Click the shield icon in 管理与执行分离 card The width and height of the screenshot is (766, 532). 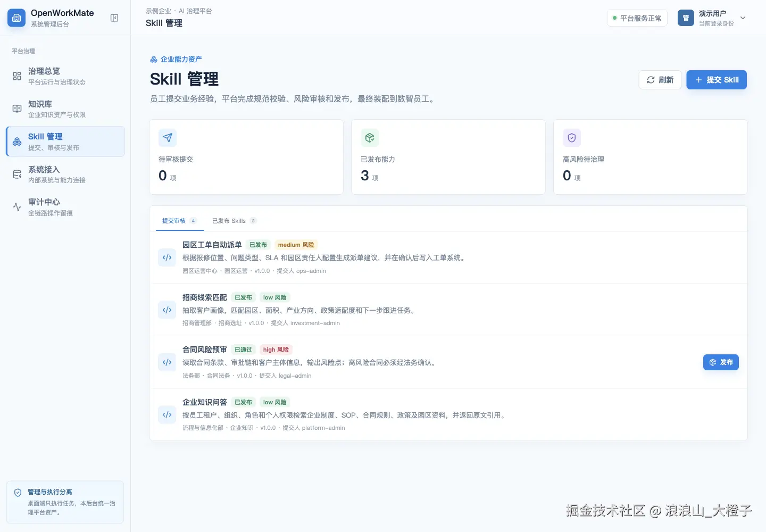(x=18, y=493)
